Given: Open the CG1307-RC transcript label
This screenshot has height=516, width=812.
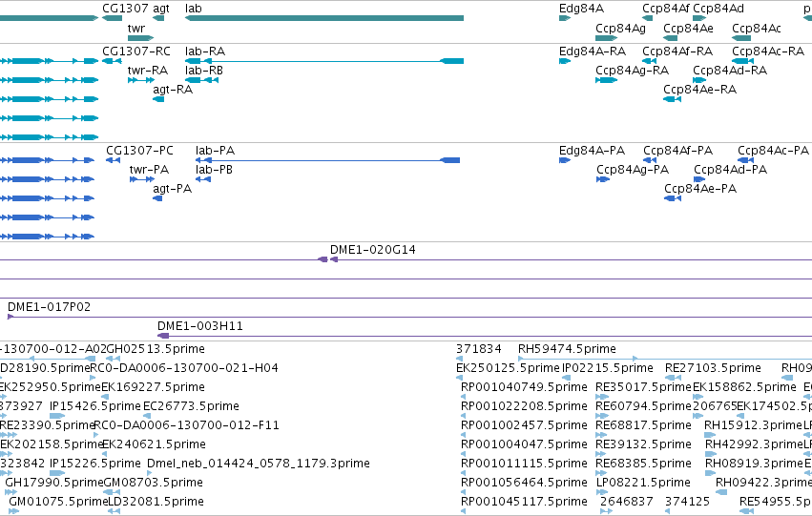Looking at the screenshot, I should [x=136, y=52].
